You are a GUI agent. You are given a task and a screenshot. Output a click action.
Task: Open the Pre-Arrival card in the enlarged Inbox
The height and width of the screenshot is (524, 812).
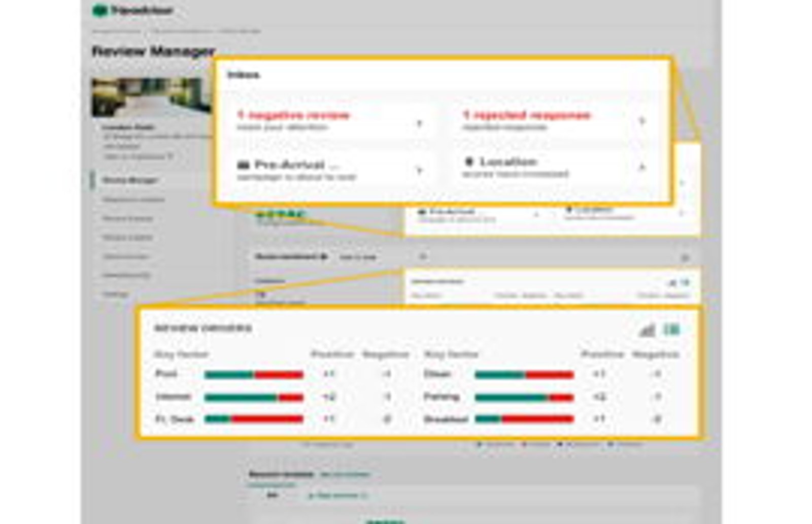tap(332, 170)
